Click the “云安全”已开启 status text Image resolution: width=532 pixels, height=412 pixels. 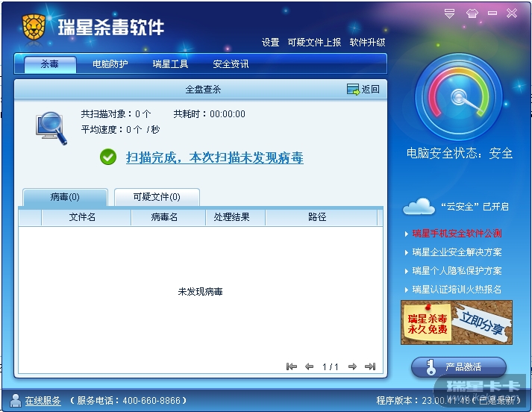coord(475,207)
